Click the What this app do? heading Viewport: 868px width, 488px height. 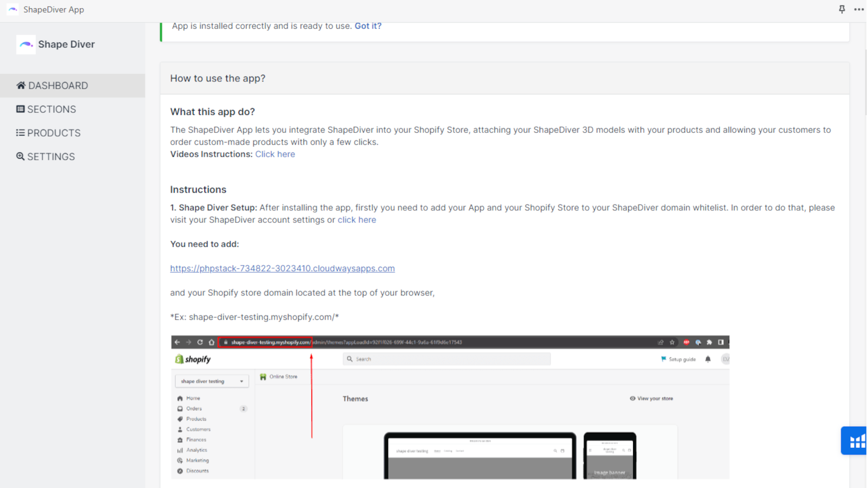click(x=213, y=112)
